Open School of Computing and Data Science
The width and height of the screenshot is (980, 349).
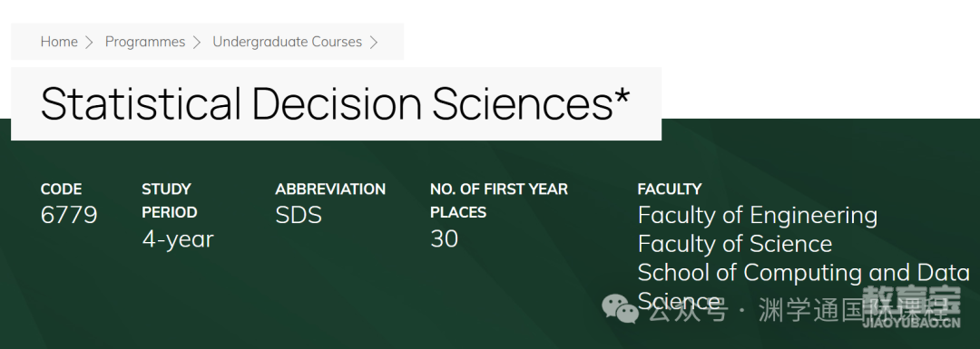[804, 287]
